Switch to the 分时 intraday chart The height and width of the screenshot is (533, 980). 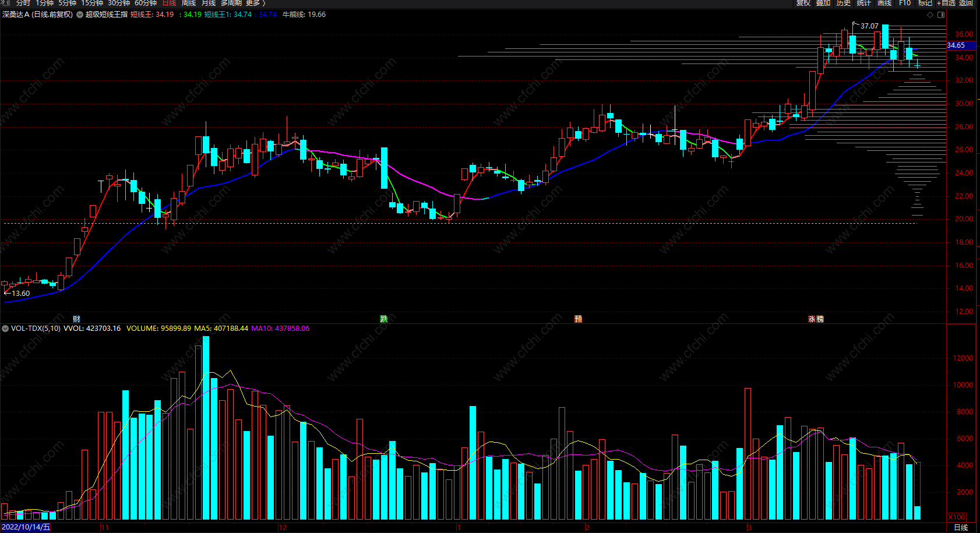pyautogui.click(x=23, y=3)
